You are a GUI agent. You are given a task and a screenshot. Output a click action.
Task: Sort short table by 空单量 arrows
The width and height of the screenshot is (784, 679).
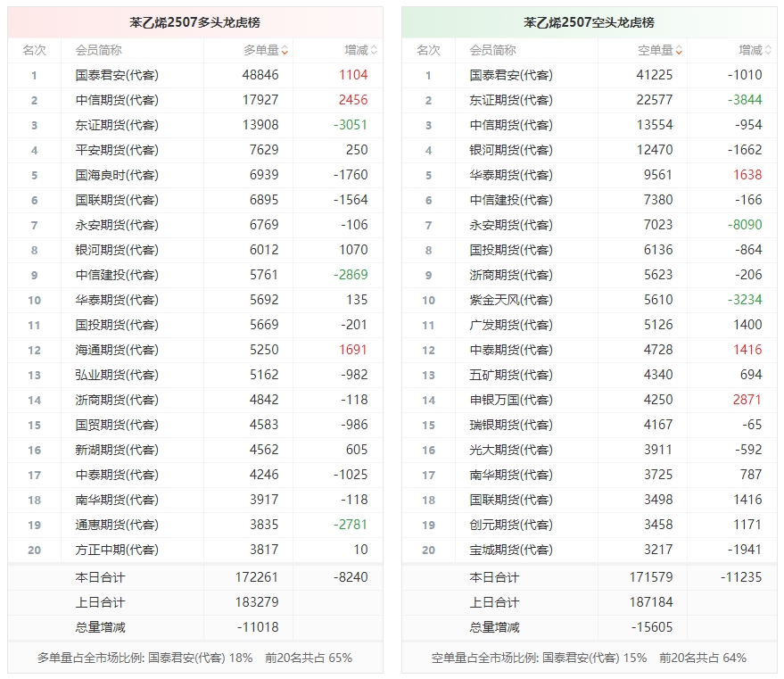[x=679, y=50]
